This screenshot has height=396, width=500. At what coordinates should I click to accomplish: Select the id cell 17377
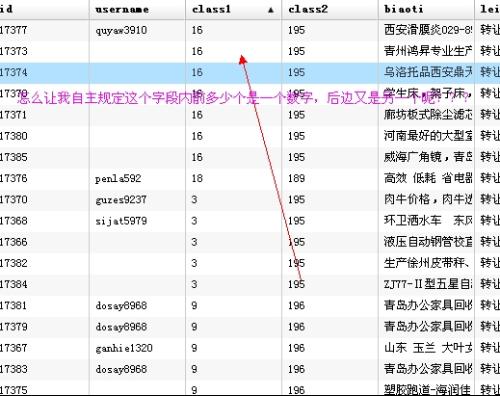coord(13,30)
